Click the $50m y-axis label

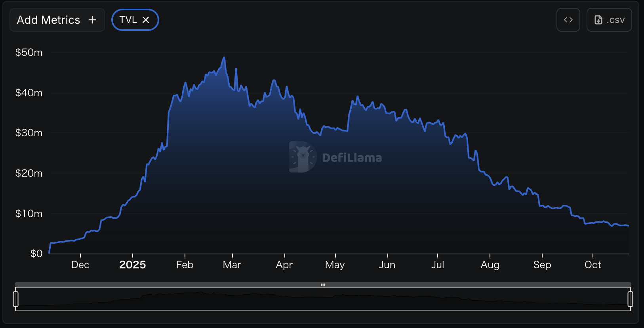tap(29, 53)
